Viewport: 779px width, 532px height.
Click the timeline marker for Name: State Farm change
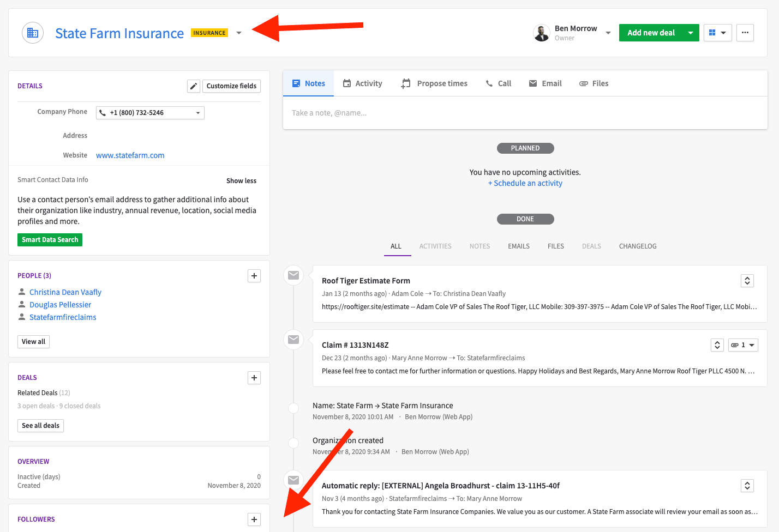(x=293, y=408)
